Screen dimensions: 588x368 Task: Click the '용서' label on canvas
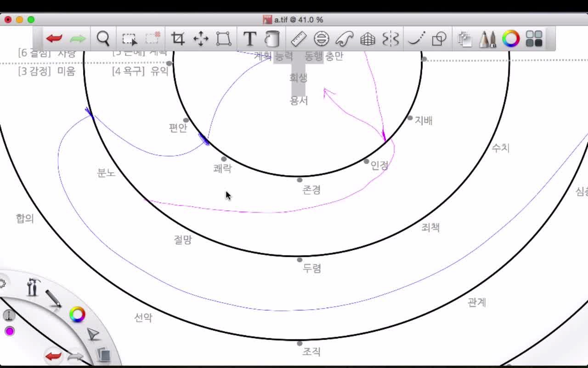pos(299,100)
